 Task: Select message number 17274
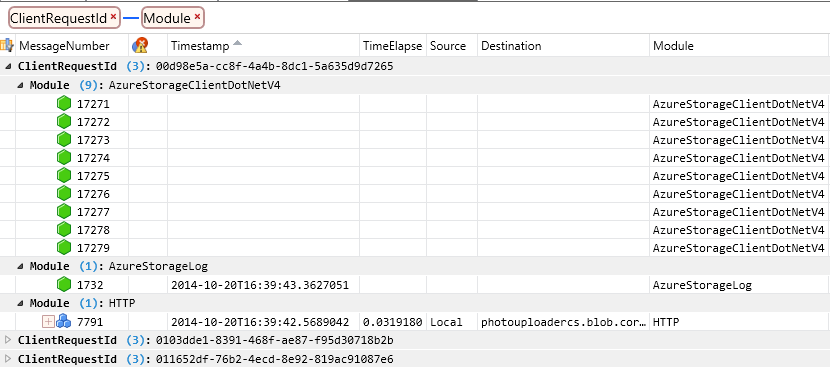pos(93,158)
